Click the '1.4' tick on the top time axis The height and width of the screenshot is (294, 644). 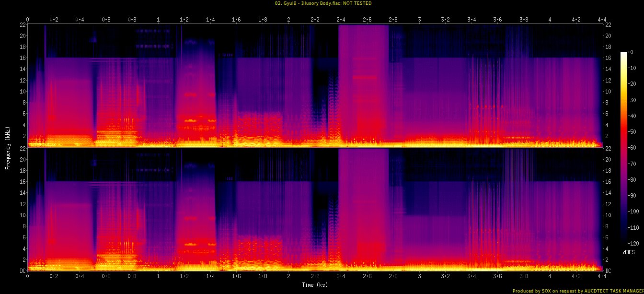click(x=210, y=20)
